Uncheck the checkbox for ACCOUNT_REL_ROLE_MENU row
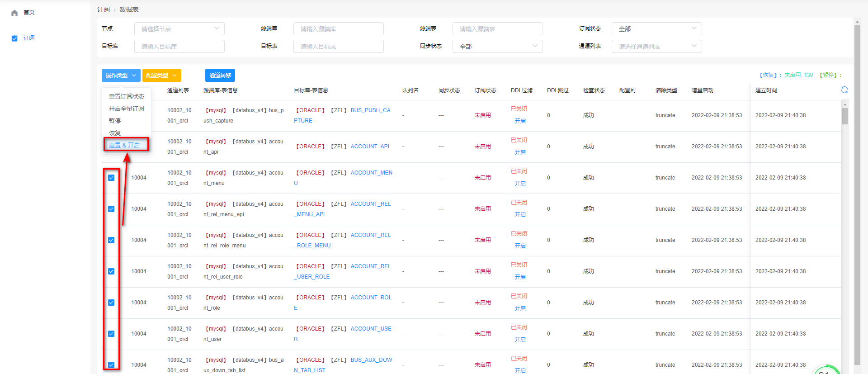This screenshot has height=374, width=868. pyautogui.click(x=111, y=240)
